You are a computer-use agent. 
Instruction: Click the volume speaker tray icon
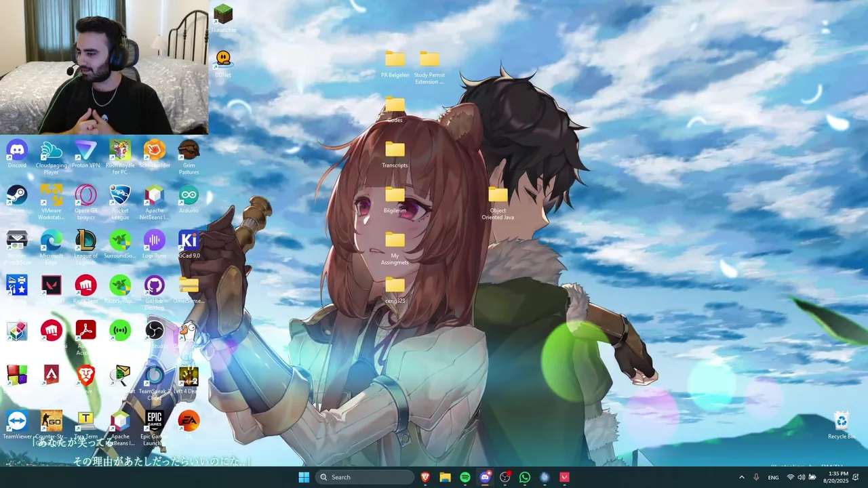tap(802, 477)
